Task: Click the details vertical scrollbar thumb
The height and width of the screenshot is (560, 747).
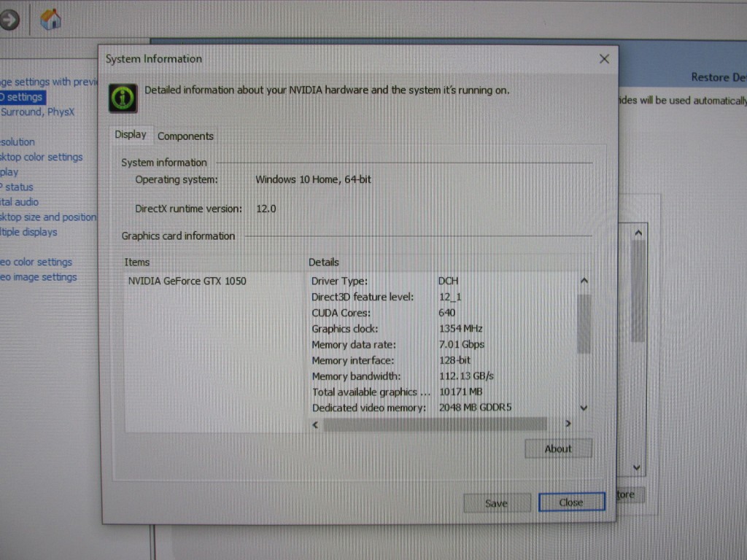Action: pyautogui.click(x=584, y=324)
